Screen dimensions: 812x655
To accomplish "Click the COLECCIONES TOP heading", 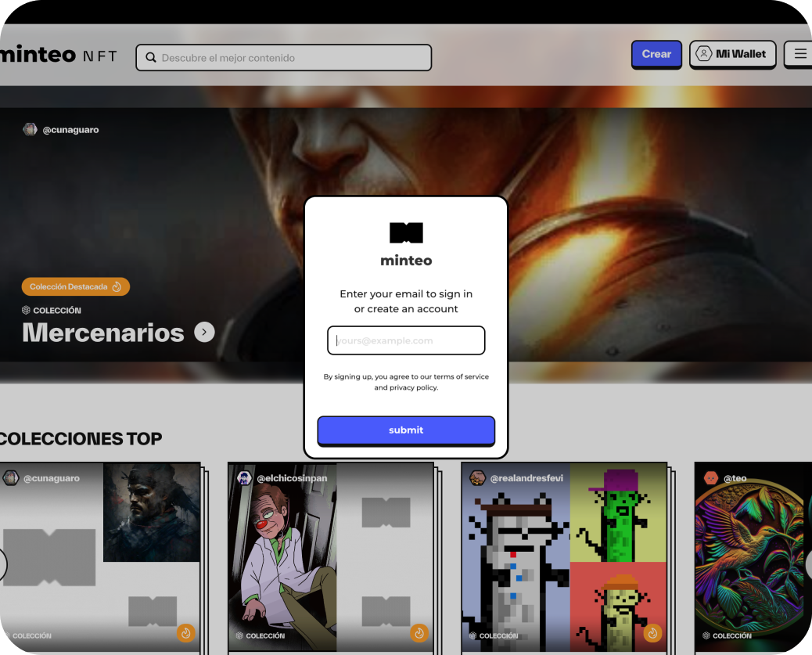I will point(81,439).
